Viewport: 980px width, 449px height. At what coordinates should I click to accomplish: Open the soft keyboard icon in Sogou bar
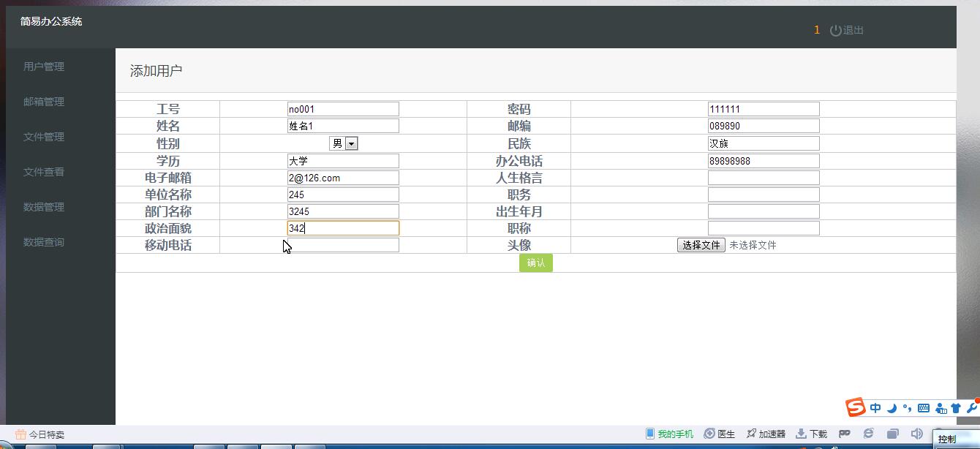(x=923, y=408)
